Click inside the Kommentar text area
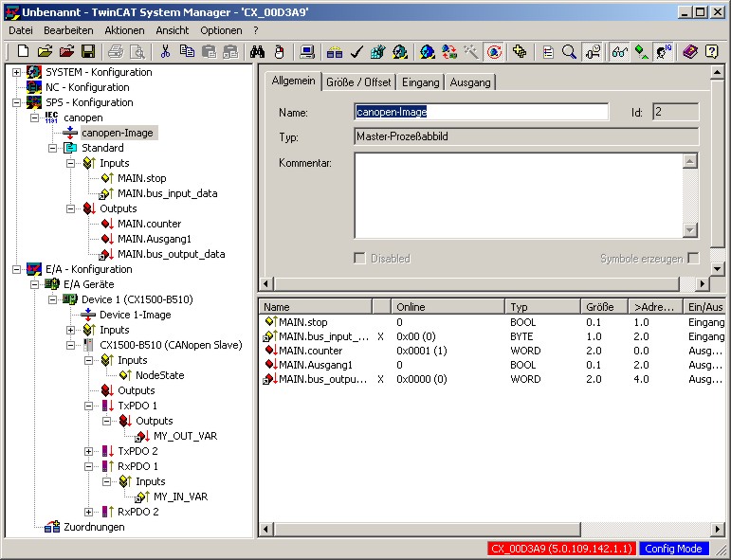The height and width of the screenshot is (560, 731). coord(519,196)
